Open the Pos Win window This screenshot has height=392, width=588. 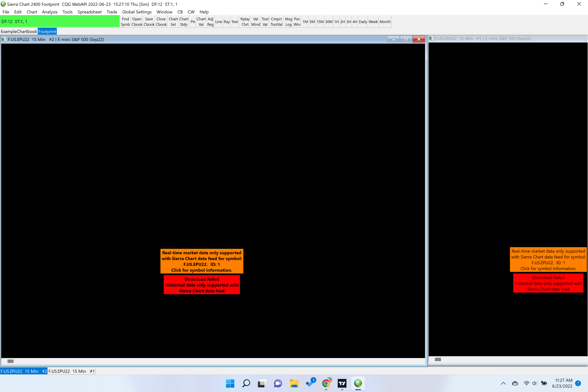297,21
